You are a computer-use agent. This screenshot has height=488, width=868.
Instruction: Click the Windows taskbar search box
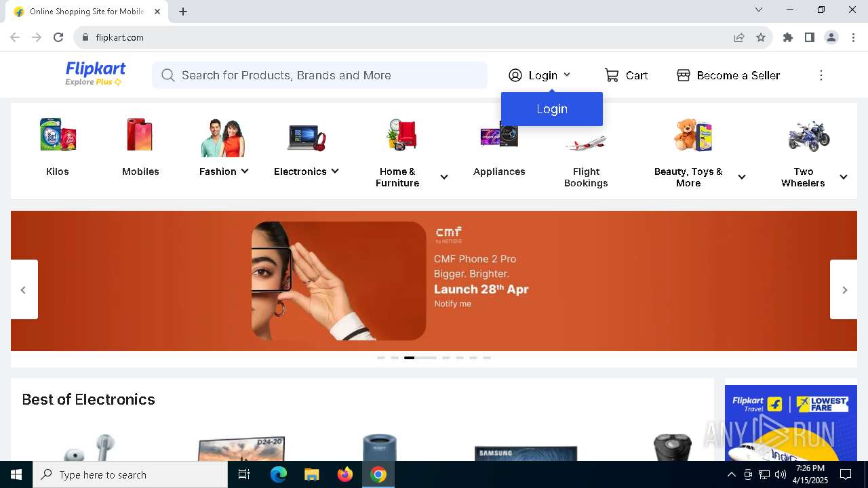[x=130, y=474]
